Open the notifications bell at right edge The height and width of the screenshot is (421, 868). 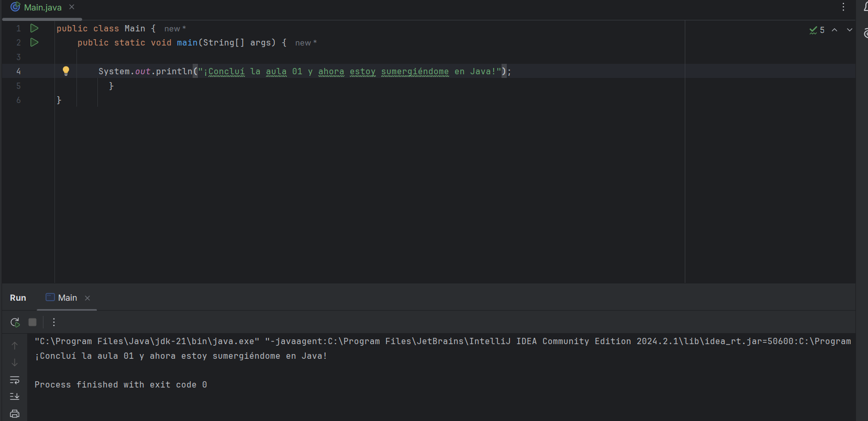coord(865,7)
